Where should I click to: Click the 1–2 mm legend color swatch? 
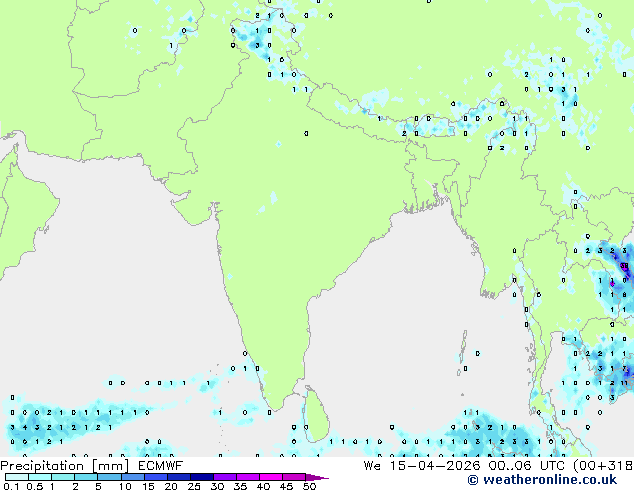(x=63, y=477)
